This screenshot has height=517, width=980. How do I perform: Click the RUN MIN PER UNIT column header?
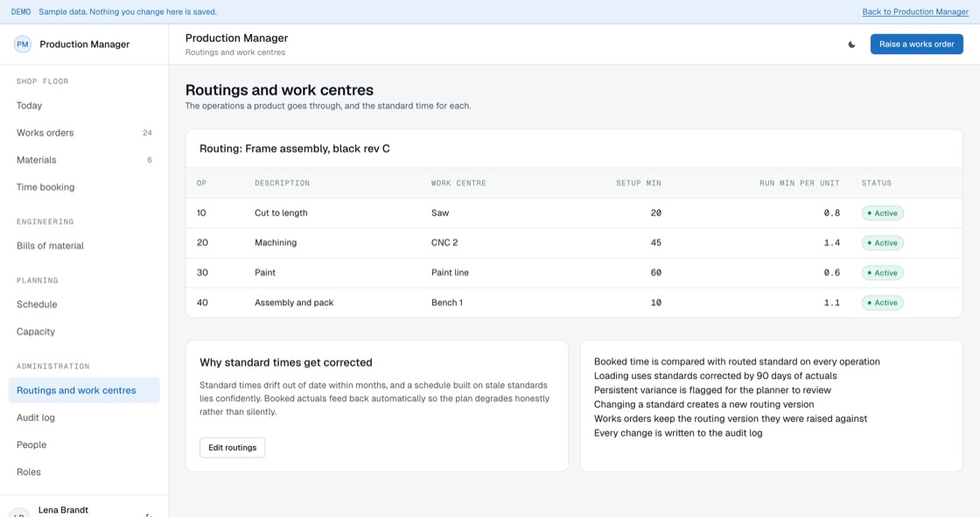pos(800,183)
